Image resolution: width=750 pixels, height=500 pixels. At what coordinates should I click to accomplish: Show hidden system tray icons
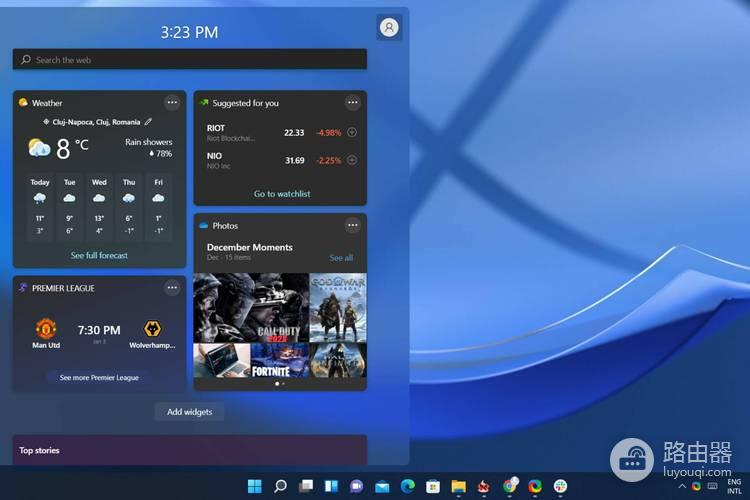click(682, 486)
